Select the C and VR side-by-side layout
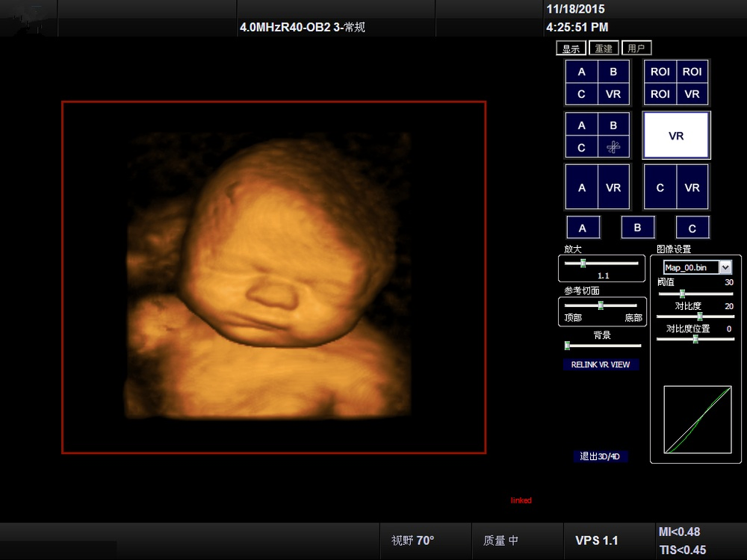 (x=676, y=187)
